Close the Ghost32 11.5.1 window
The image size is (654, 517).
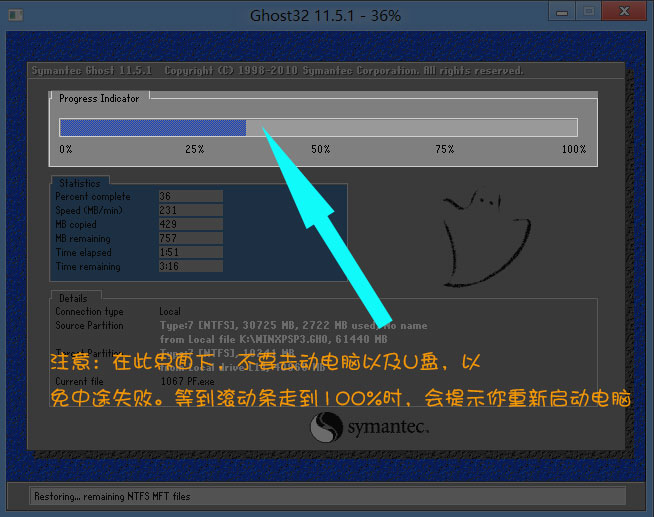pyautogui.click(x=624, y=11)
